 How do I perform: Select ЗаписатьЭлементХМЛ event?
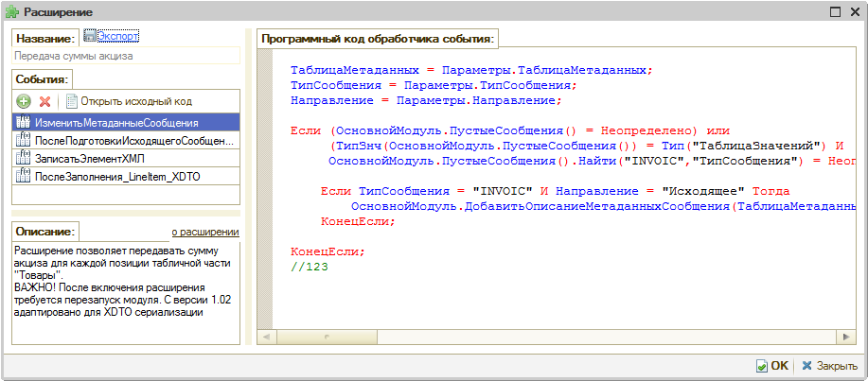[x=126, y=158]
